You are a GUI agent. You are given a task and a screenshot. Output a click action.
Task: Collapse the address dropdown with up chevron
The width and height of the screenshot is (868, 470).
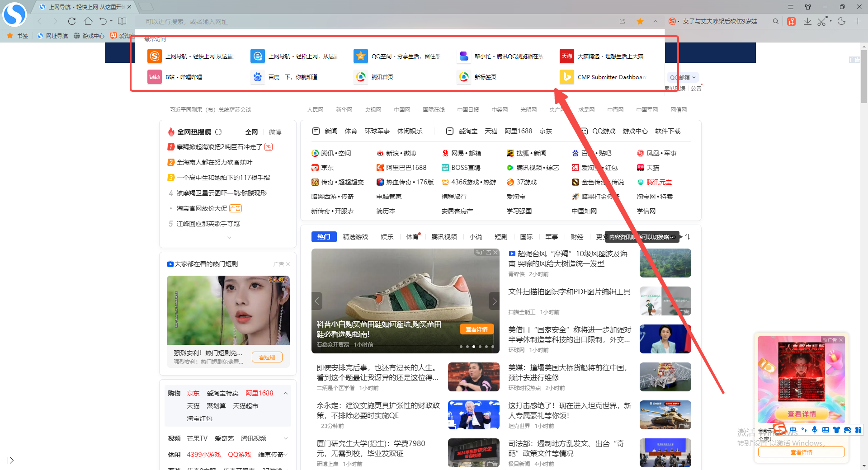click(x=656, y=21)
